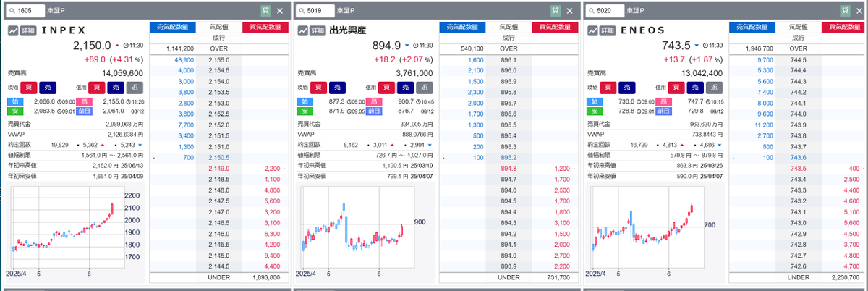The width and height of the screenshot is (868, 291).
Task: Click 信用 買 margin buy for INPEX
Action: 95,87
